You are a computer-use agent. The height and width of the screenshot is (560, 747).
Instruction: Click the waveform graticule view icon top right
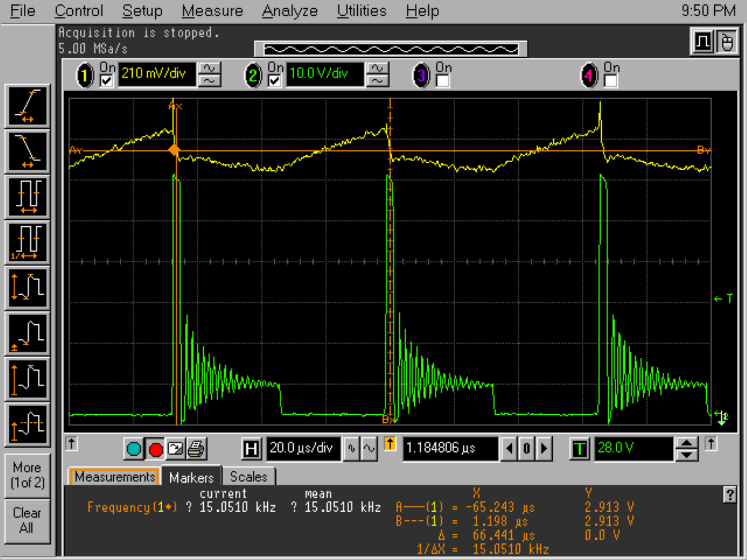click(x=702, y=41)
